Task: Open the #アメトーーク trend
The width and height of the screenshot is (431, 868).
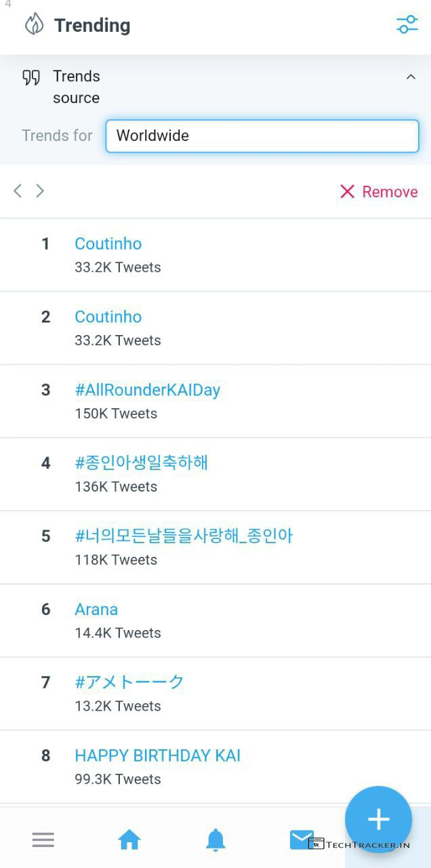Action: [x=129, y=682]
